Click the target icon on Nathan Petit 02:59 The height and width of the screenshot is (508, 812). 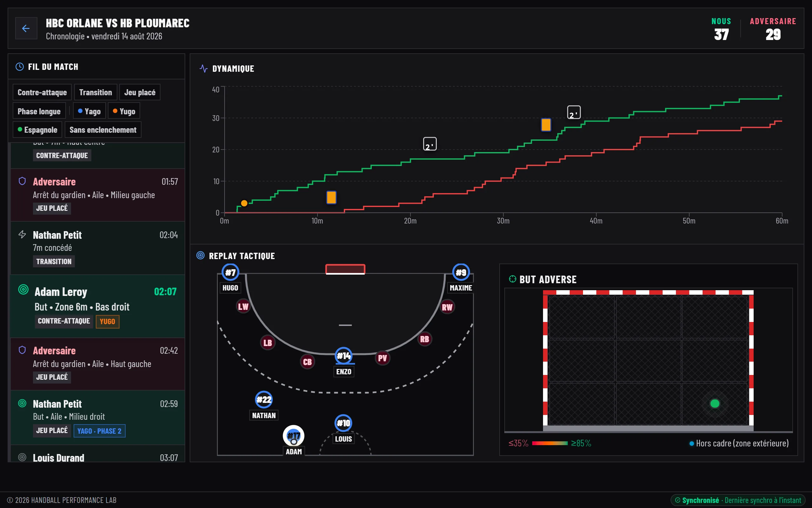click(x=22, y=403)
